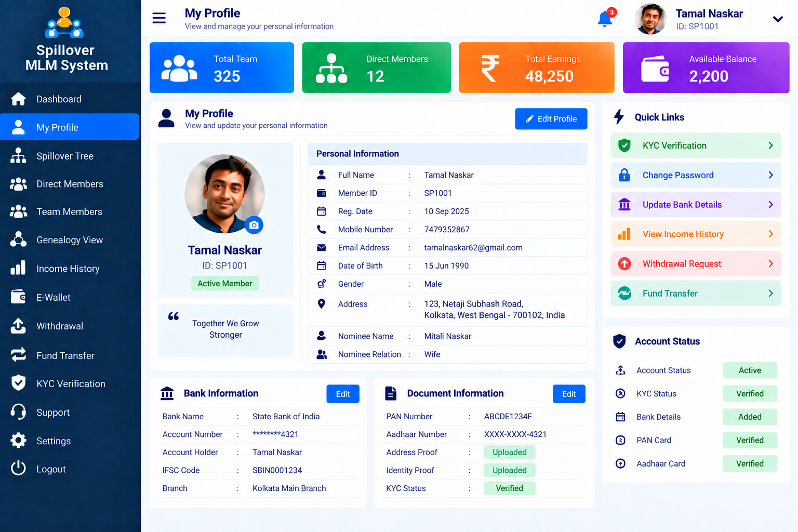
Task: Open the notifications bell icon
Action: click(605, 19)
